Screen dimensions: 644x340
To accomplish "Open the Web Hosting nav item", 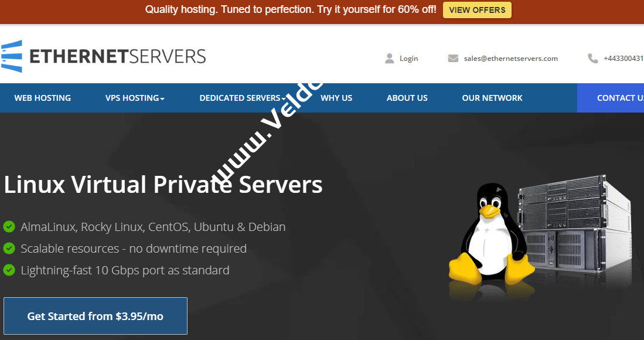I will (43, 98).
